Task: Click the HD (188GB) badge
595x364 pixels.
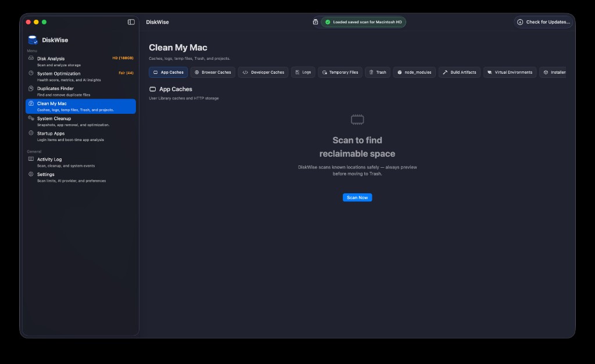Action: pos(123,58)
